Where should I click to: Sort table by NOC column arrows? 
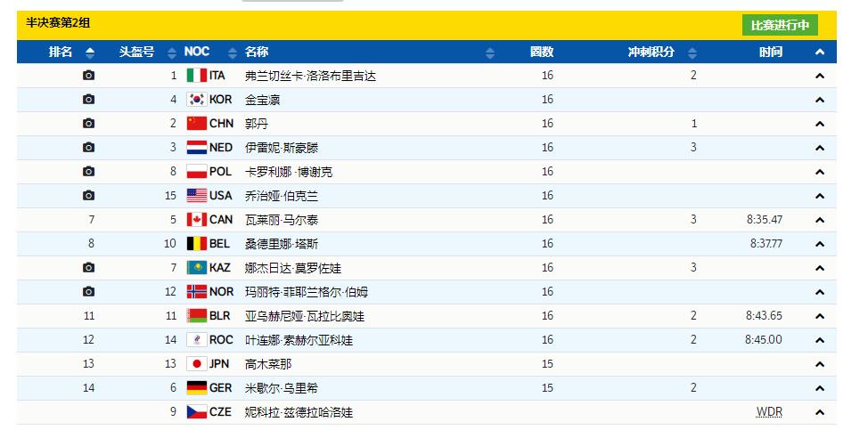(233, 53)
